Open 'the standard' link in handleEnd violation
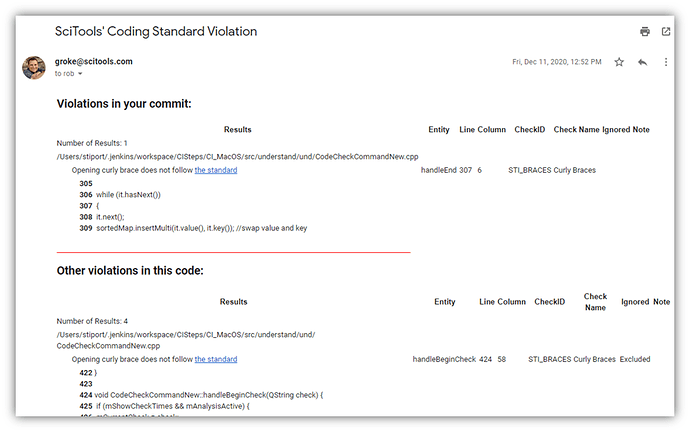Image resolution: width=690 pixels, height=432 pixels. (216, 170)
